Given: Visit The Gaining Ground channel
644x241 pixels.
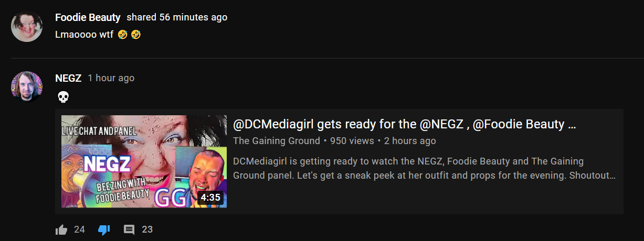Looking at the screenshot, I should (277, 141).
